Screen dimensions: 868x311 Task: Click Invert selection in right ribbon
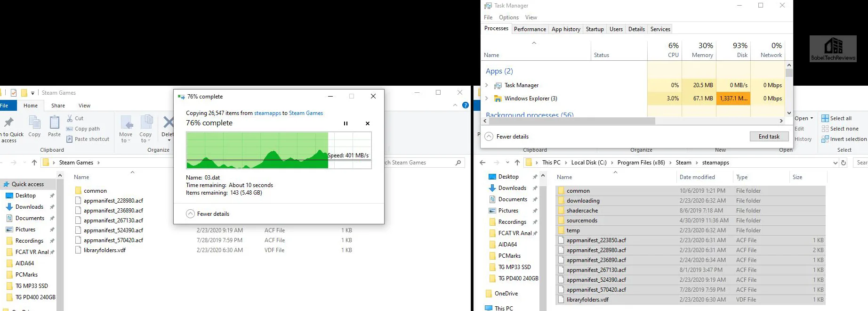point(844,139)
